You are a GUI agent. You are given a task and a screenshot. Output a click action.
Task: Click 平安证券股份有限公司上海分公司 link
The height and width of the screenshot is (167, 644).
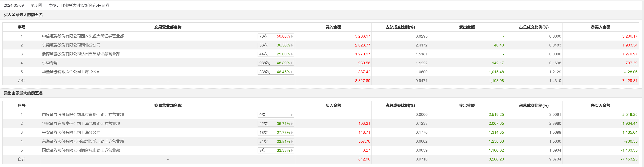(71, 132)
